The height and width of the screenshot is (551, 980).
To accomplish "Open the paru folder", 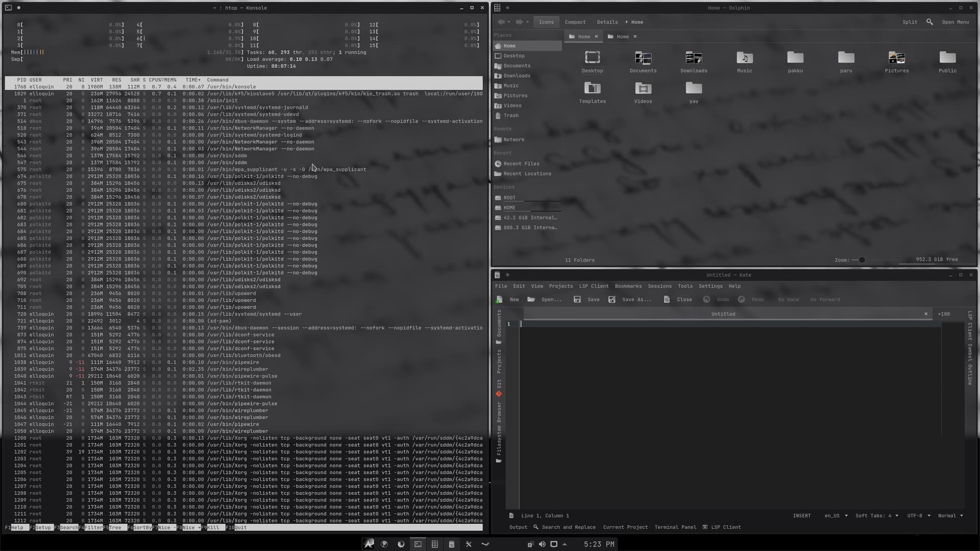I will click(x=846, y=62).
